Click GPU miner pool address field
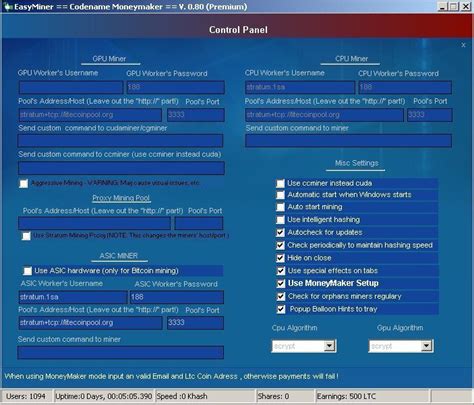This screenshot has width=474, height=405. 90,115
